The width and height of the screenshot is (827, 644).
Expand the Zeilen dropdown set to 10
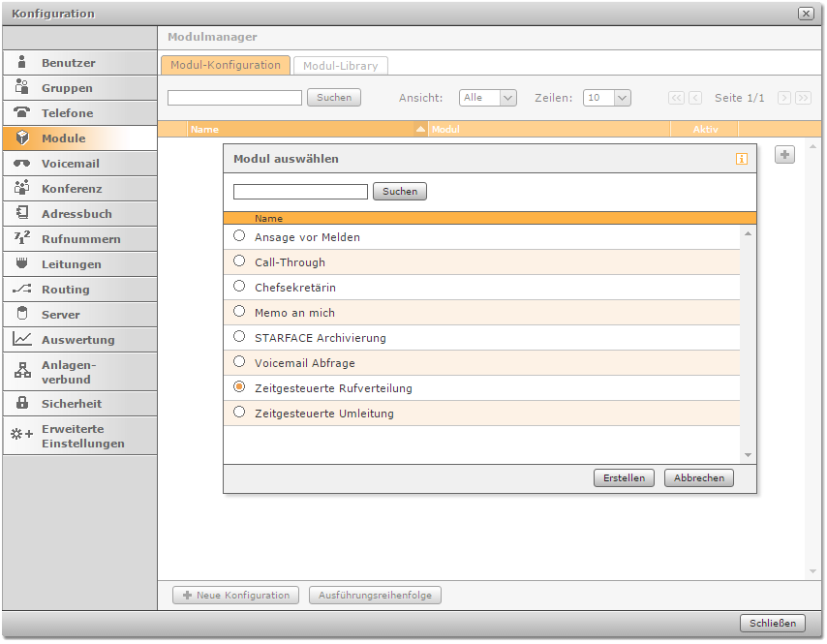(x=607, y=98)
